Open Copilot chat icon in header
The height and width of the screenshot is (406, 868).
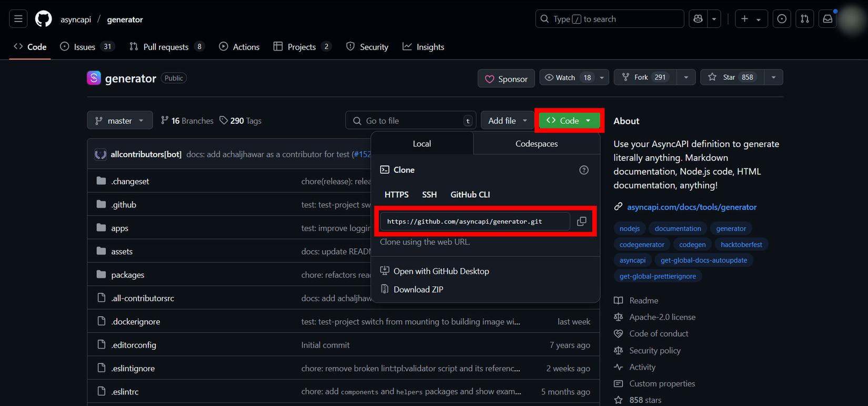(x=698, y=19)
